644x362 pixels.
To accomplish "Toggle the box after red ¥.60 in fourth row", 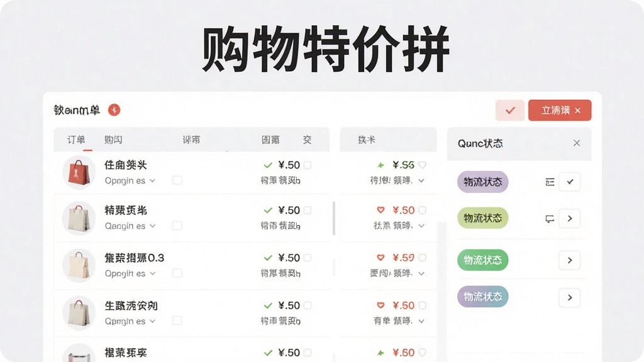I will tap(422, 305).
